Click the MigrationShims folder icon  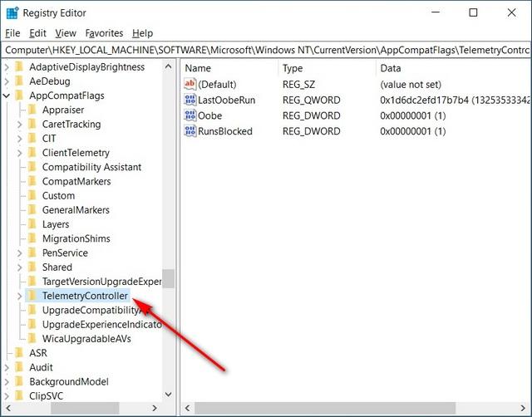click(32, 238)
